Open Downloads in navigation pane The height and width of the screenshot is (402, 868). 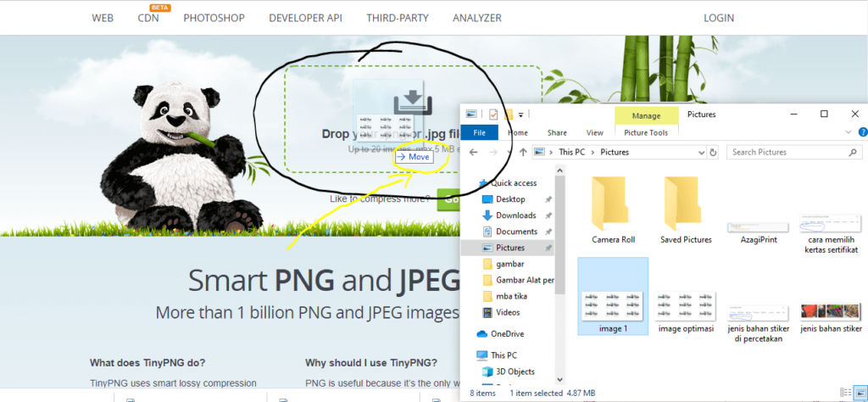click(x=516, y=215)
